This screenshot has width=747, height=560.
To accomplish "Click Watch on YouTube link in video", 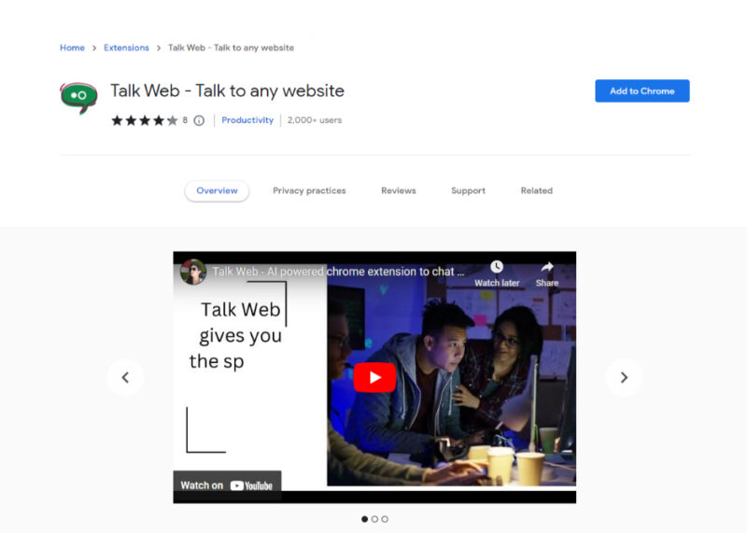I will click(227, 485).
